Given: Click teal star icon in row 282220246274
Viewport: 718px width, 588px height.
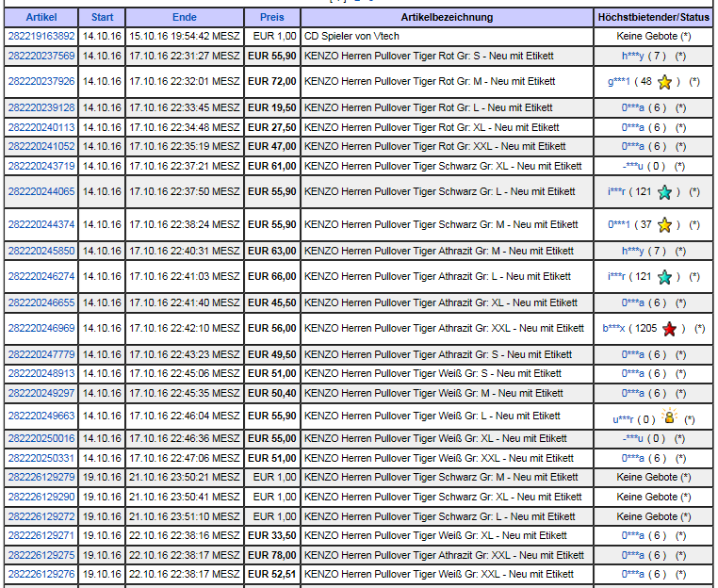Looking at the screenshot, I should pos(664,277).
